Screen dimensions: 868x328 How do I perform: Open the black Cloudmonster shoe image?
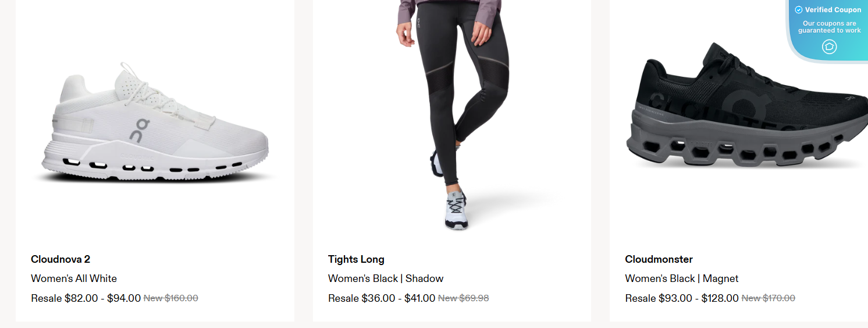click(747, 108)
